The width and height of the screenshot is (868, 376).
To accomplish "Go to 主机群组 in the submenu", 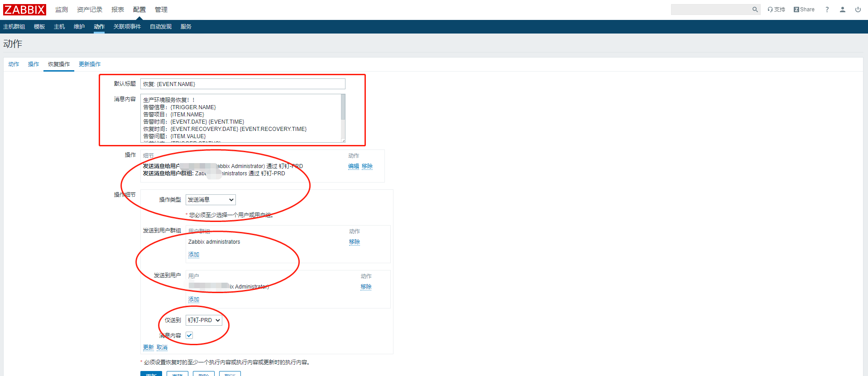I will [x=14, y=27].
